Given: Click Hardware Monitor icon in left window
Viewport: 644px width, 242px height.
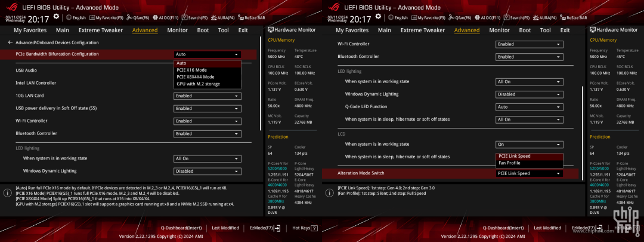Looking at the screenshot, I should (x=271, y=30).
